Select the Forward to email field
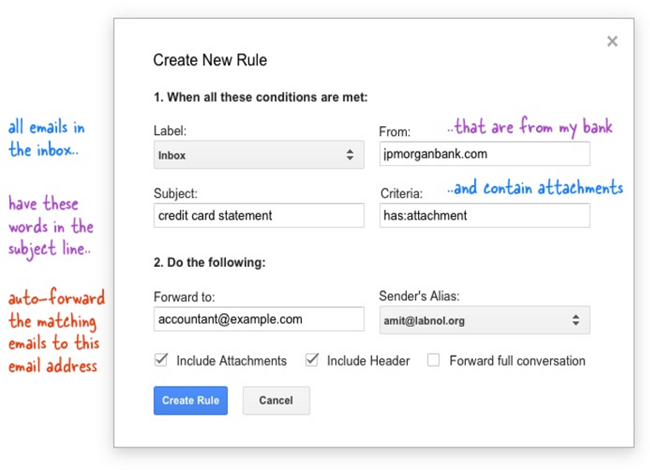This screenshot has width=650, height=470. click(x=258, y=319)
